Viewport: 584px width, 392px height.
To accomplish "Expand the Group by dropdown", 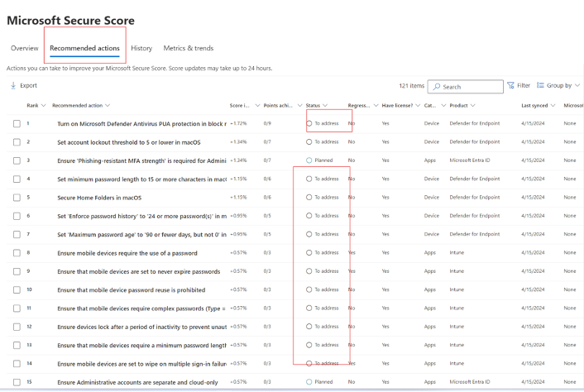I will (x=577, y=85).
